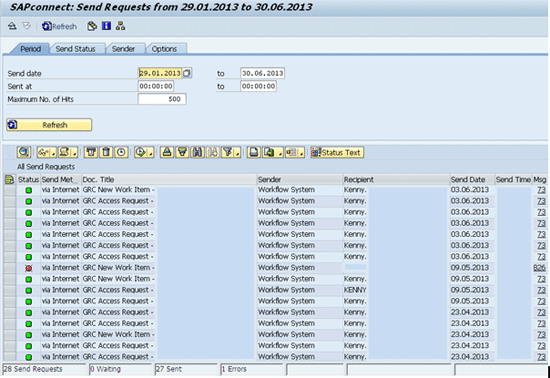Image resolution: width=550 pixels, height=378 pixels.
Task: Open the dropdown arrow beside clock-check icon
Action: [151, 153]
